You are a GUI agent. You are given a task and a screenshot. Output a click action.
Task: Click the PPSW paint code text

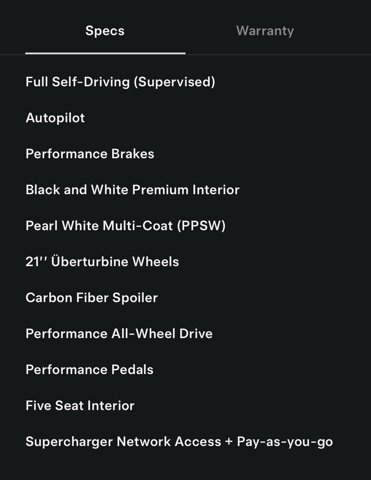click(201, 226)
